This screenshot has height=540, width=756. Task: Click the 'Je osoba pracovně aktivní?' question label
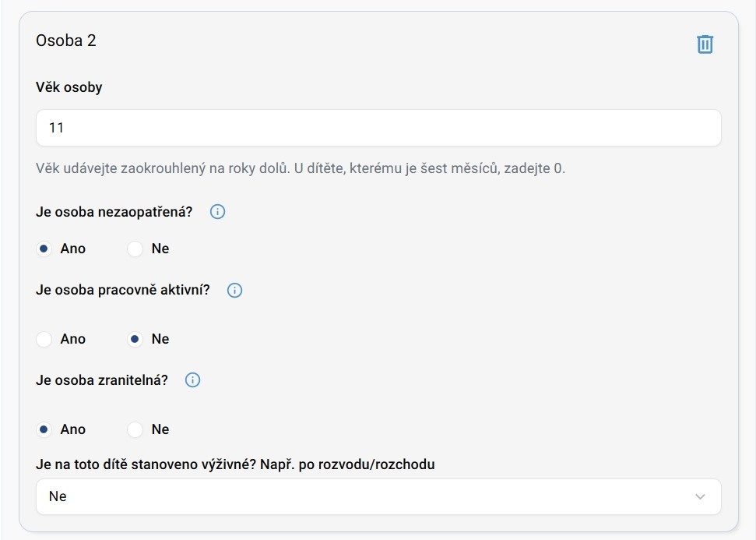tap(123, 291)
